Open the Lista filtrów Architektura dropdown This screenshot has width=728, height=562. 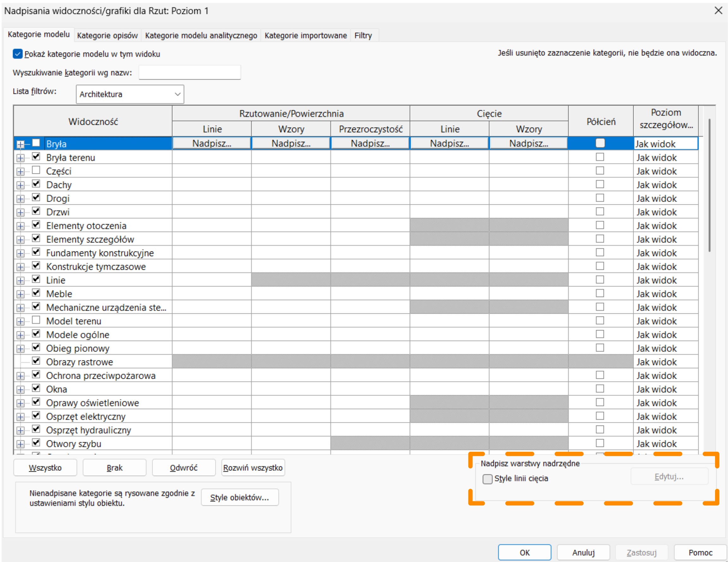pyautogui.click(x=130, y=94)
